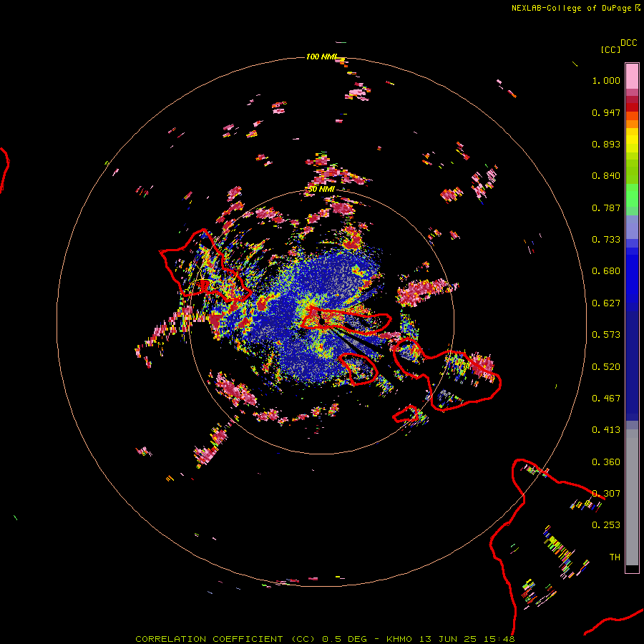Click the 0.307 scale label
This screenshot has height=644, width=644.
pos(606,494)
